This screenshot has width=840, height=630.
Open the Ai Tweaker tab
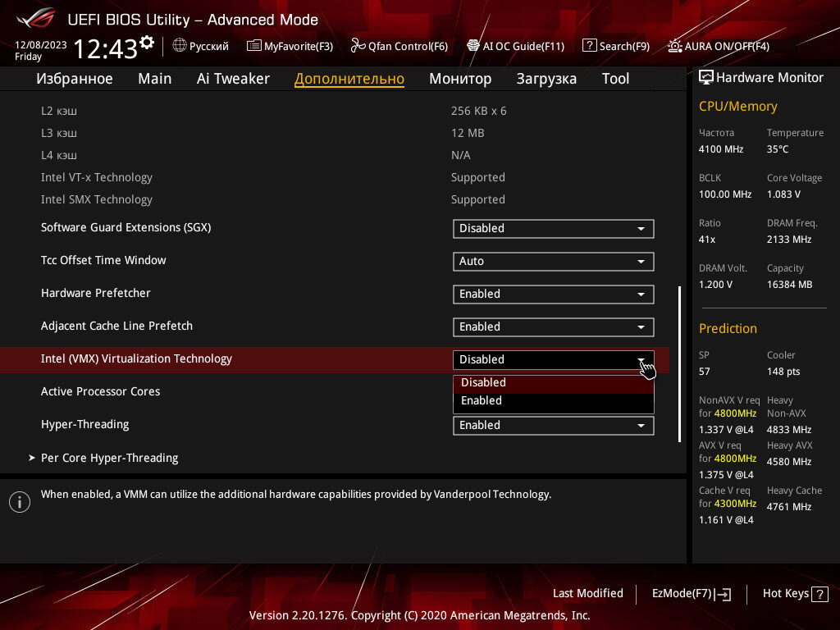(233, 79)
